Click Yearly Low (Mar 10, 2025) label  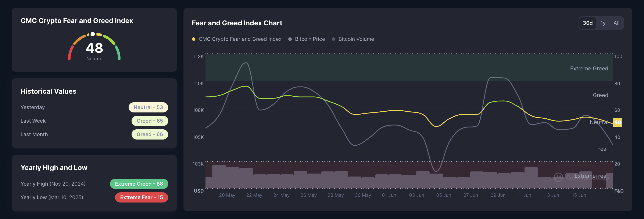tap(52, 197)
